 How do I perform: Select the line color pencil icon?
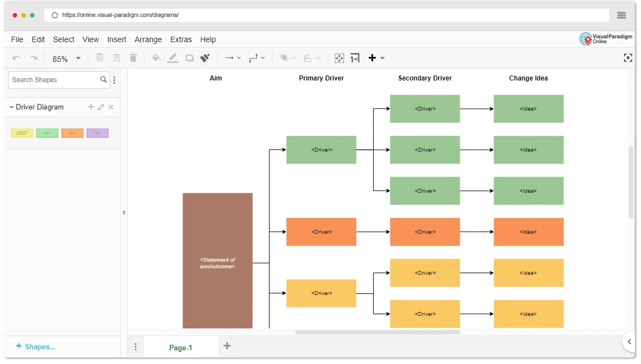(173, 57)
